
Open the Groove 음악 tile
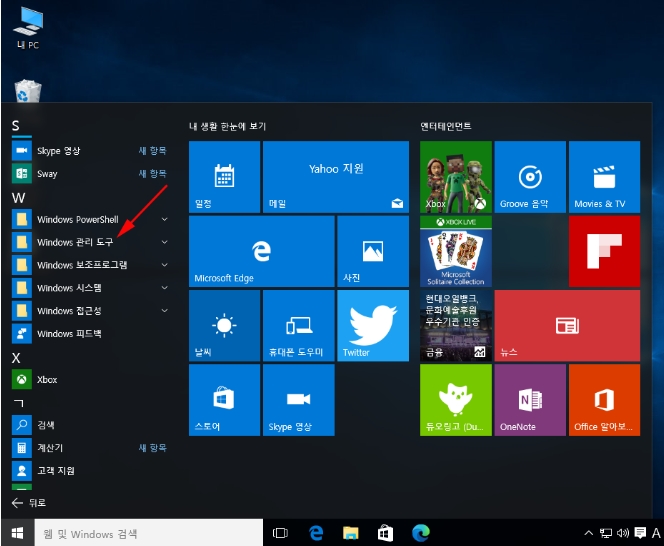[530, 177]
